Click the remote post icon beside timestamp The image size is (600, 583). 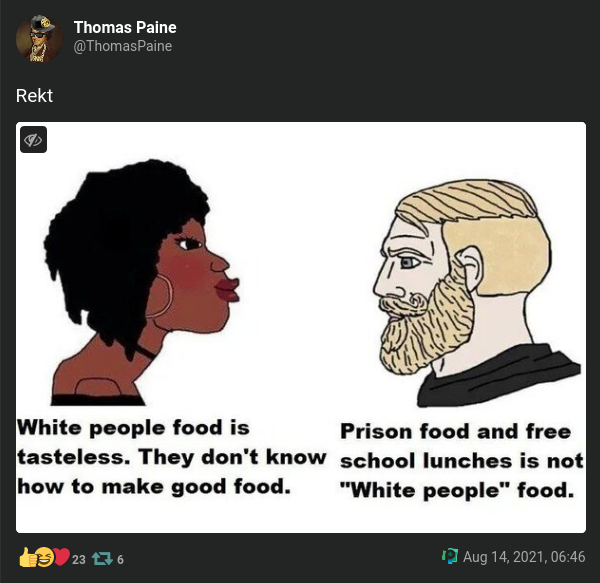(450, 557)
